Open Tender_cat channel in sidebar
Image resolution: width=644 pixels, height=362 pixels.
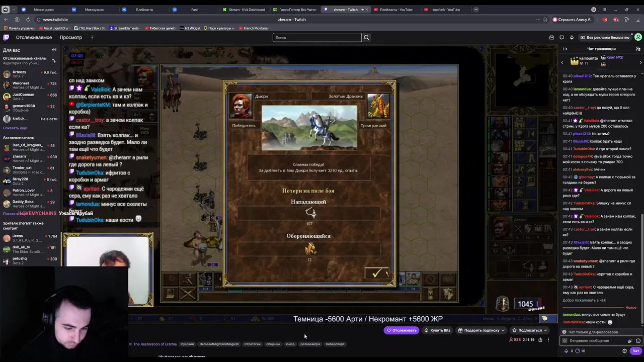tap(30, 169)
